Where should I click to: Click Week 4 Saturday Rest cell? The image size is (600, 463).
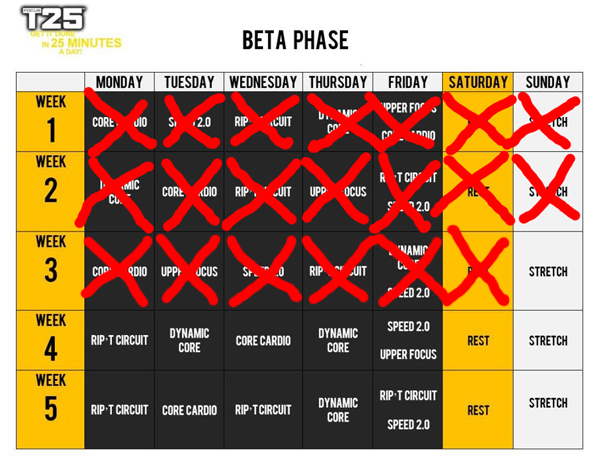478,340
